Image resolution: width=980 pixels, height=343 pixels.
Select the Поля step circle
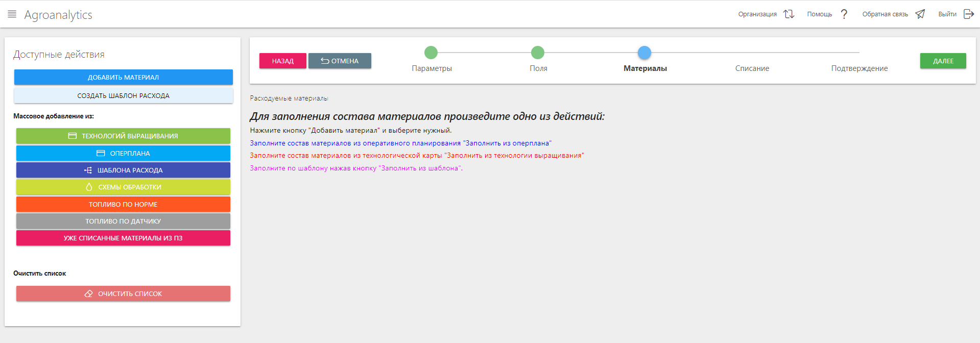coord(538,53)
